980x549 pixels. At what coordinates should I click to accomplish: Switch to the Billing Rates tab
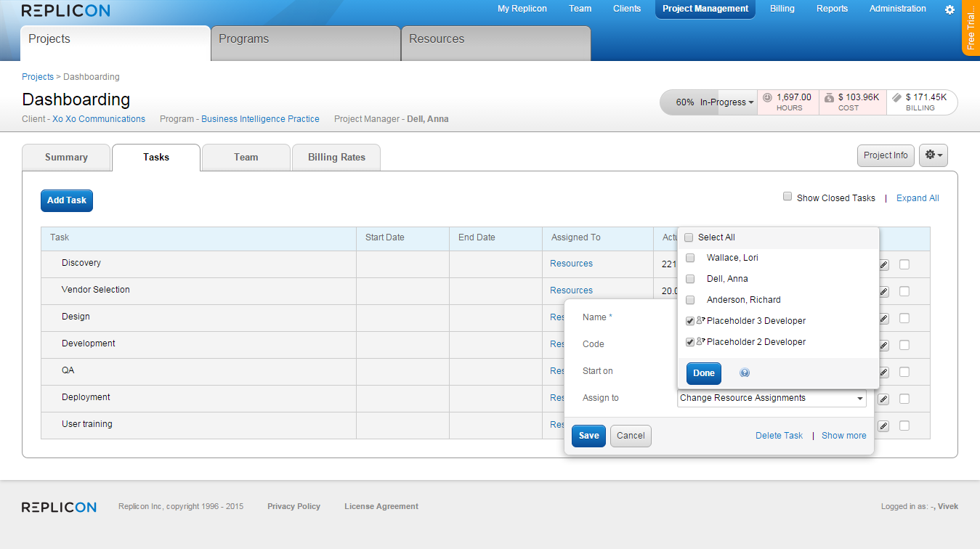pos(336,157)
